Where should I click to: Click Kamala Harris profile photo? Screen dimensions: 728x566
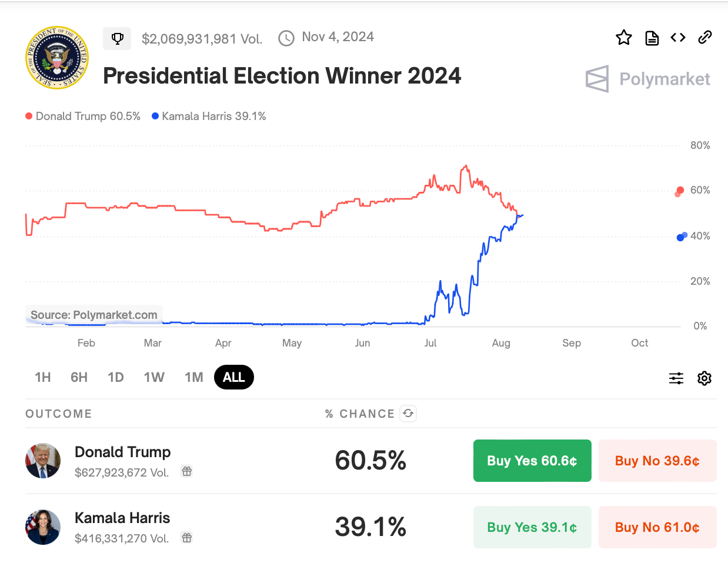[x=43, y=527]
